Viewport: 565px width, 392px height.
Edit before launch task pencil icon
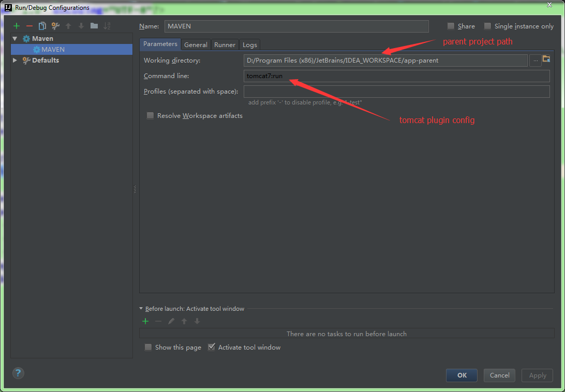point(171,321)
